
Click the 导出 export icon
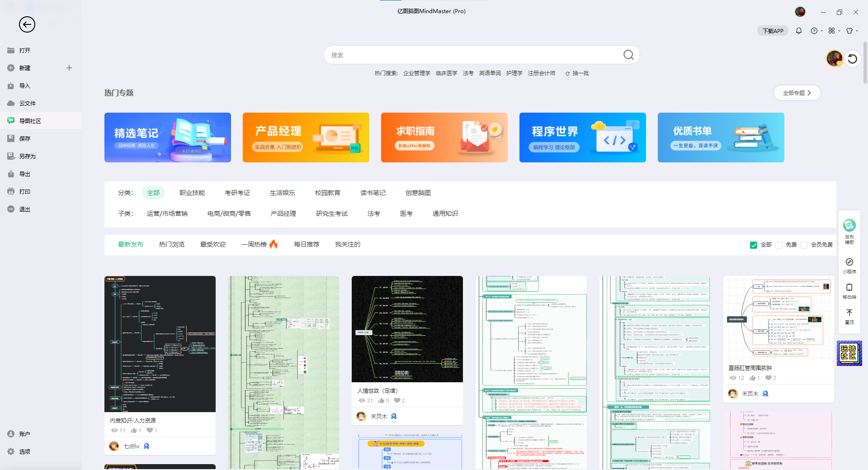tap(12, 174)
